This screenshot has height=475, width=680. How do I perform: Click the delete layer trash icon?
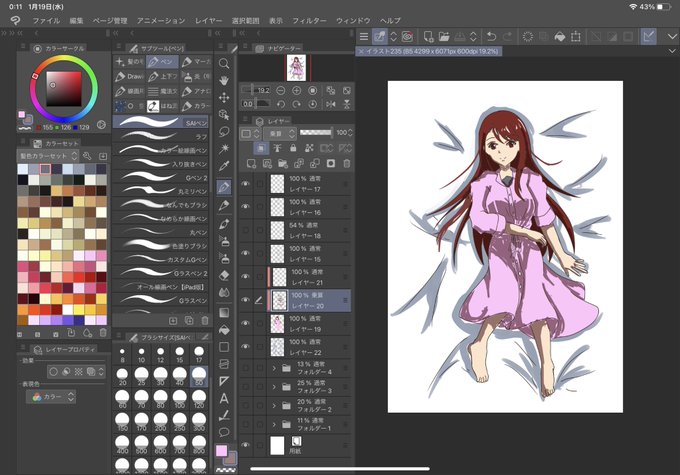coord(347,163)
